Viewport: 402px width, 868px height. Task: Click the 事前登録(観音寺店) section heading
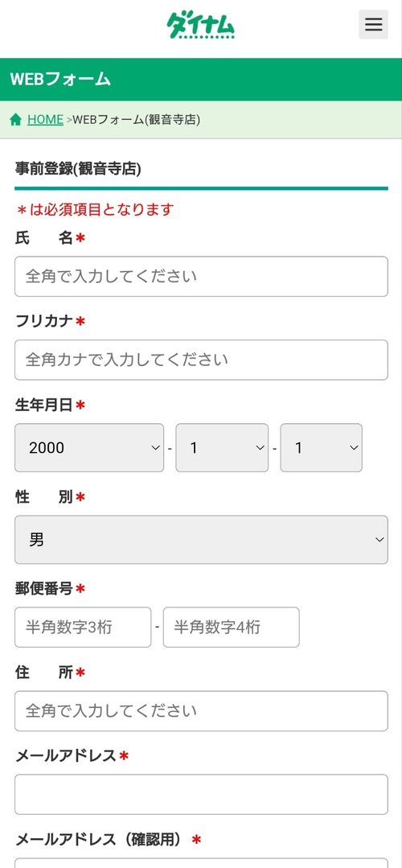pos(78,169)
